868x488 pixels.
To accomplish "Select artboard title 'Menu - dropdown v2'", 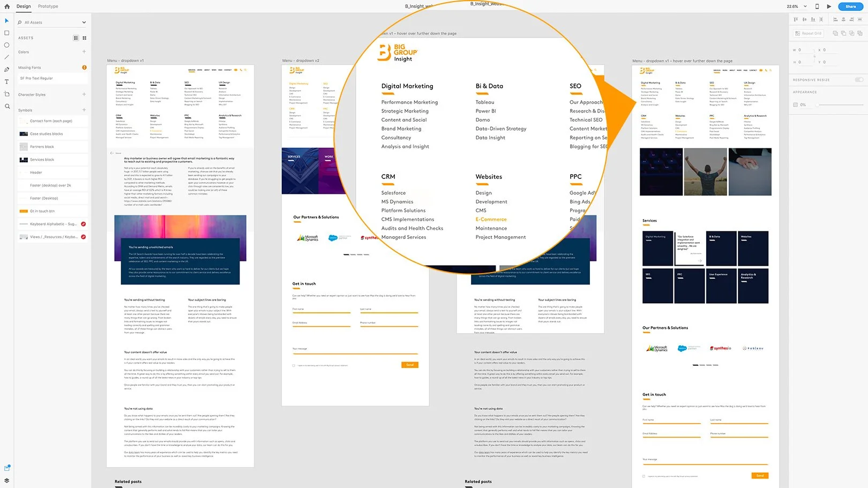I will 301,61.
